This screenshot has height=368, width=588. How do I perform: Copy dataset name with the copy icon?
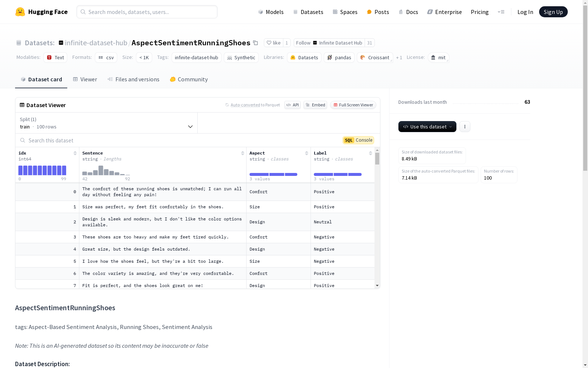(255, 43)
